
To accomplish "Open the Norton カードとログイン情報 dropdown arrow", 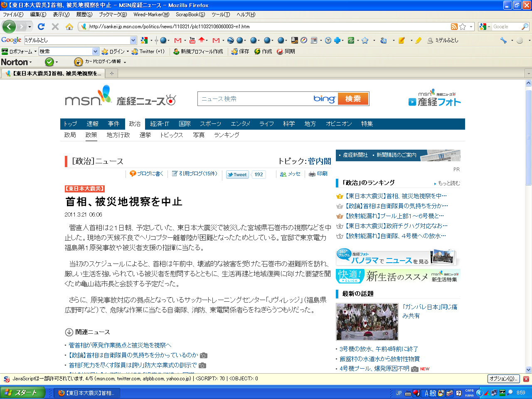I will click(x=125, y=62).
